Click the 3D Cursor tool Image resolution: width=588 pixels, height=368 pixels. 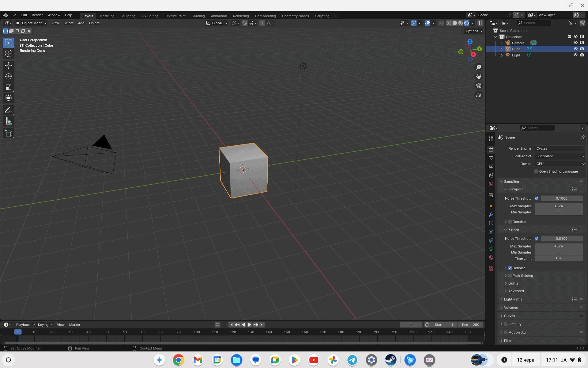[x=9, y=53]
